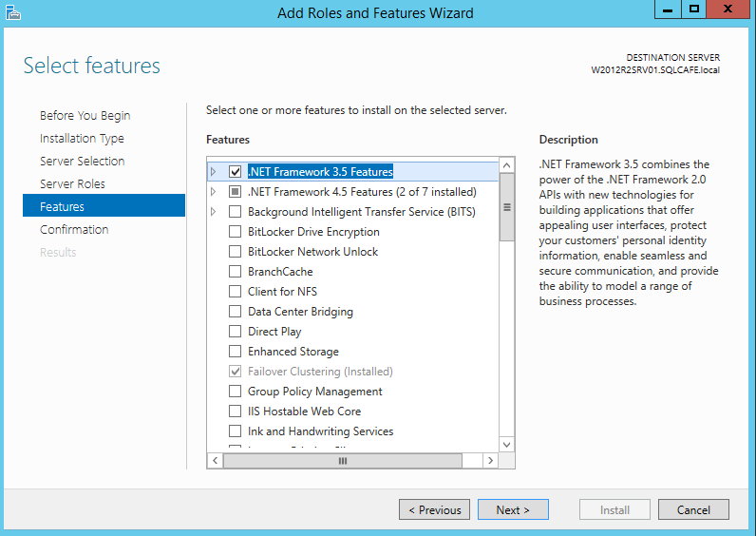Uncheck .NET Framework 3.5 Features checkbox
Image resolution: width=756 pixels, height=536 pixels.
tap(236, 172)
